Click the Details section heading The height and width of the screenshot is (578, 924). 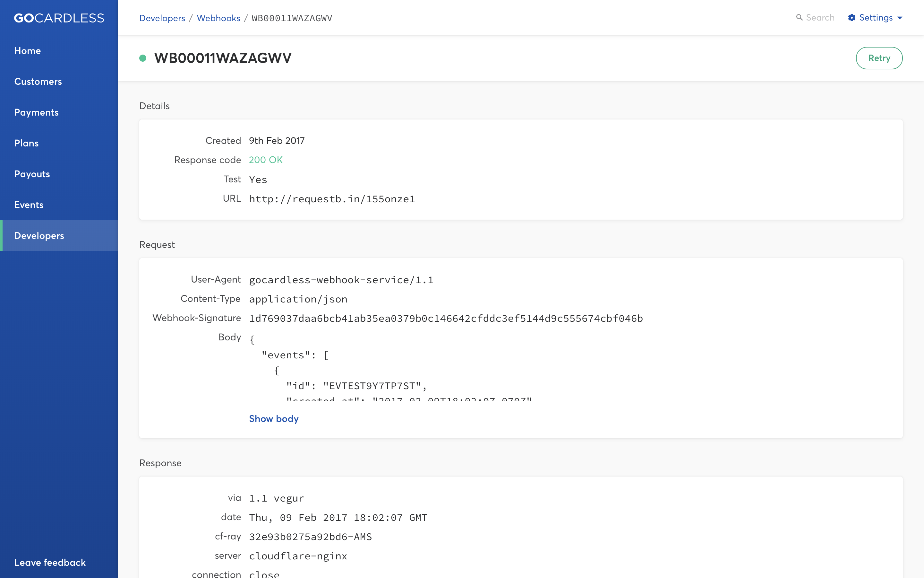coord(154,106)
